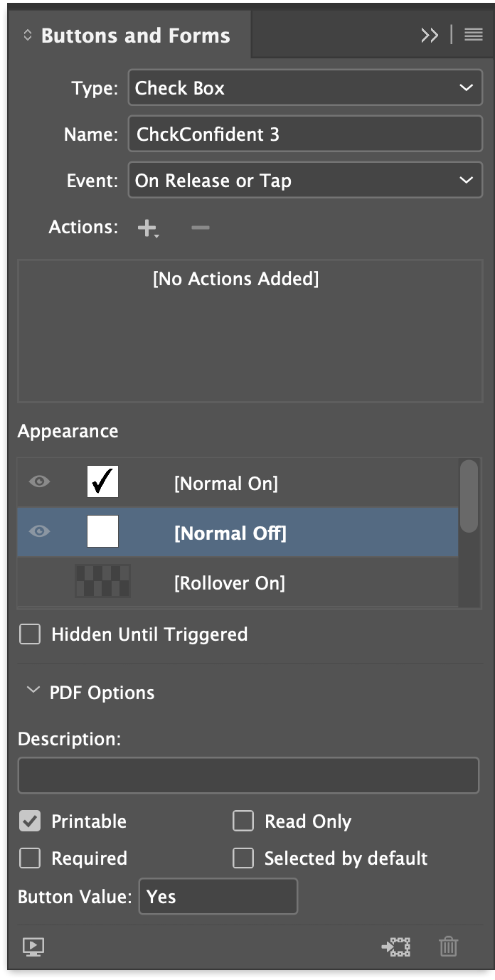
Task: Enable Hidden Until Triggered
Action: coord(29,634)
